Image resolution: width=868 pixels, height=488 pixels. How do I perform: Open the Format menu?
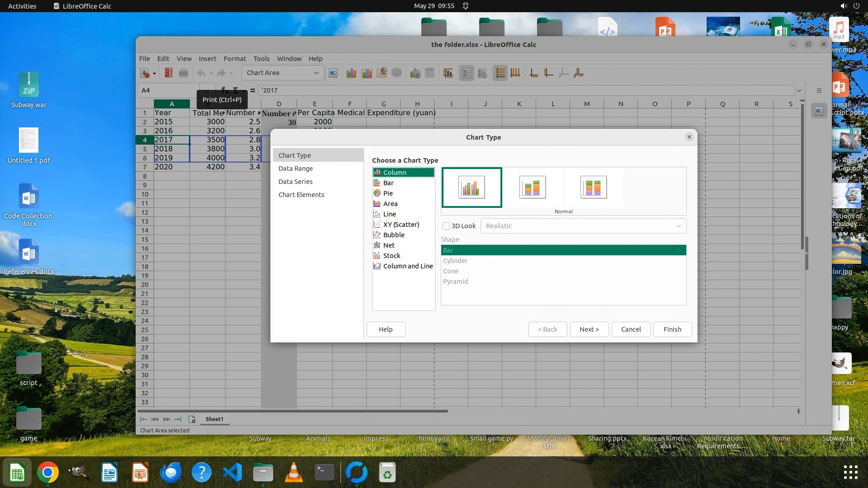pyautogui.click(x=235, y=59)
